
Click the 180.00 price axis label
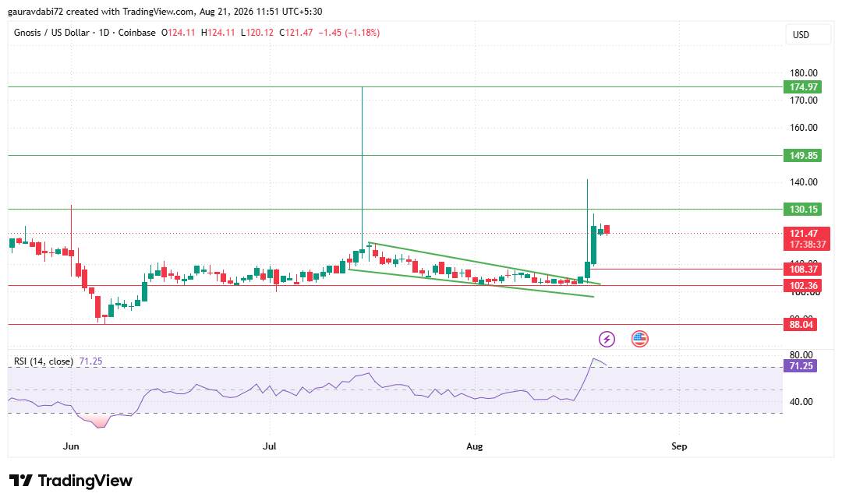click(803, 73)
